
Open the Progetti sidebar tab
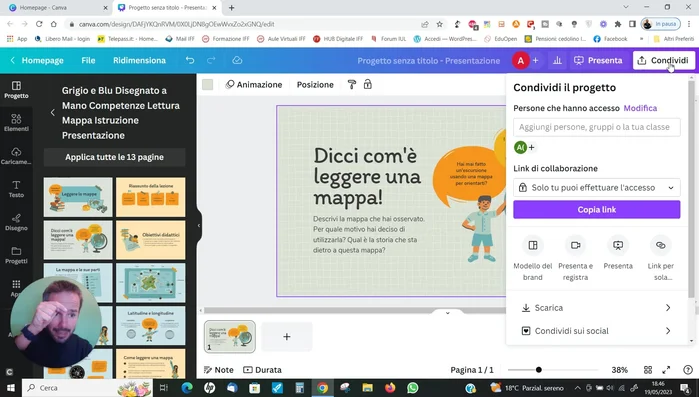pyautogui.click(x=16, y=255)
